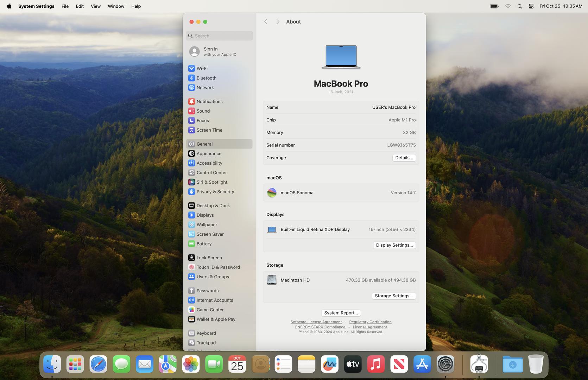Open Wallet & Apple Pay settings

[x=216, y=319]
